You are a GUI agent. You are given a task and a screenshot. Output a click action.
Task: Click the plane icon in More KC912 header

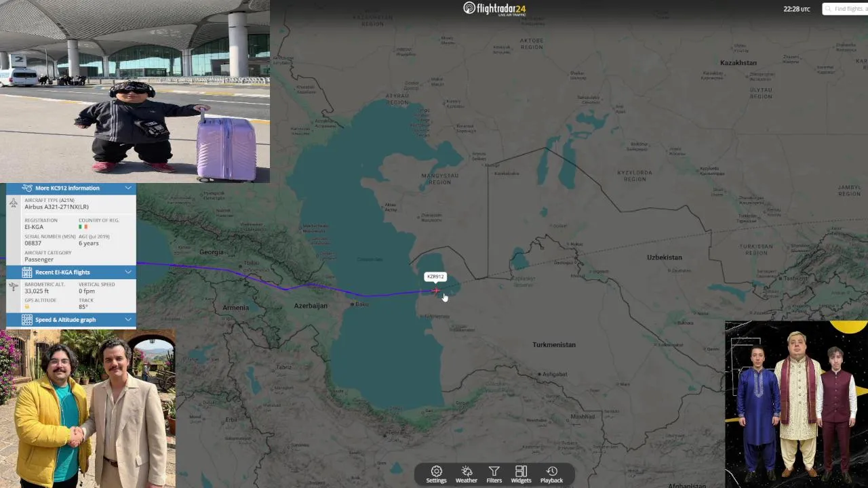click(x=27, y=188)
